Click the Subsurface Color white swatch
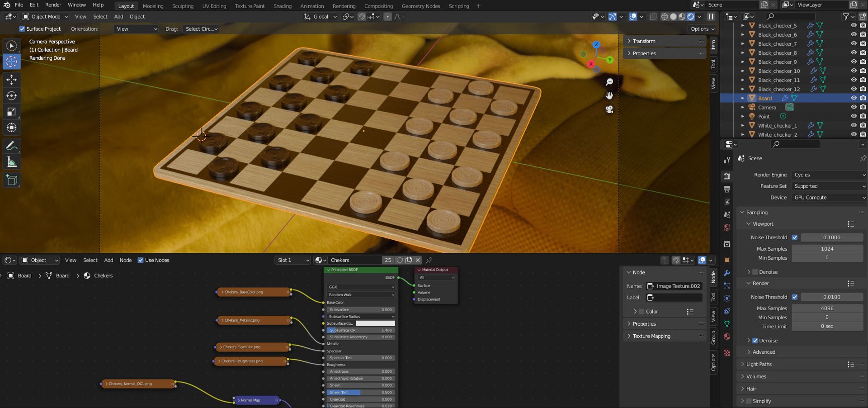868x408 pixels. point(375,323)
